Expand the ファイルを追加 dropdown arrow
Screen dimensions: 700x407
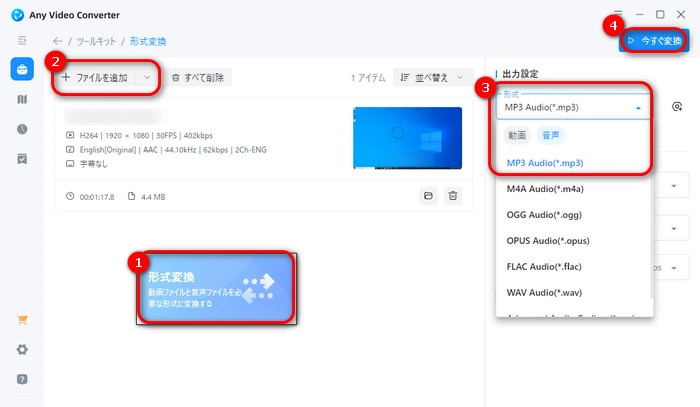(147, 78)
